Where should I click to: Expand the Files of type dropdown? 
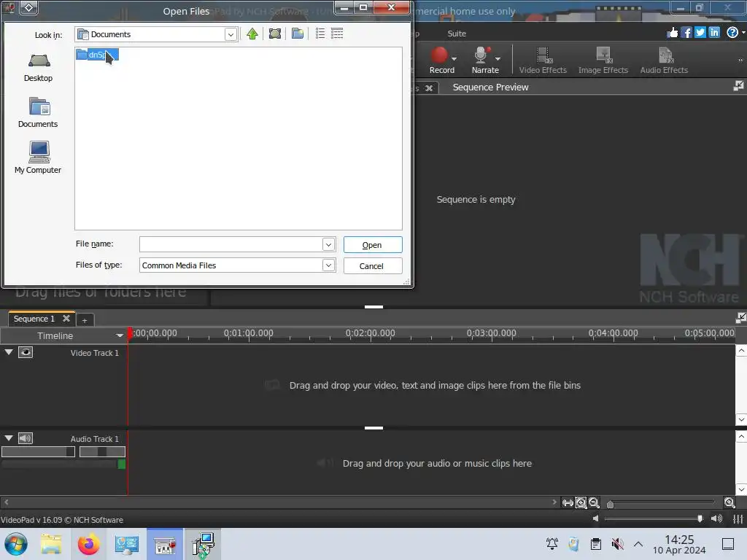tap(328, 265)
